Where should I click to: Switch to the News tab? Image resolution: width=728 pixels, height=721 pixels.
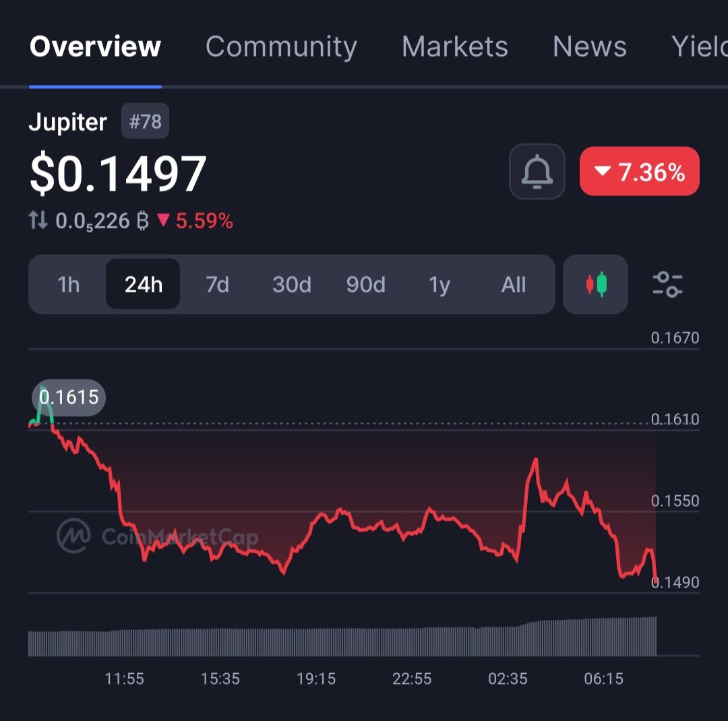pos(590,46)
